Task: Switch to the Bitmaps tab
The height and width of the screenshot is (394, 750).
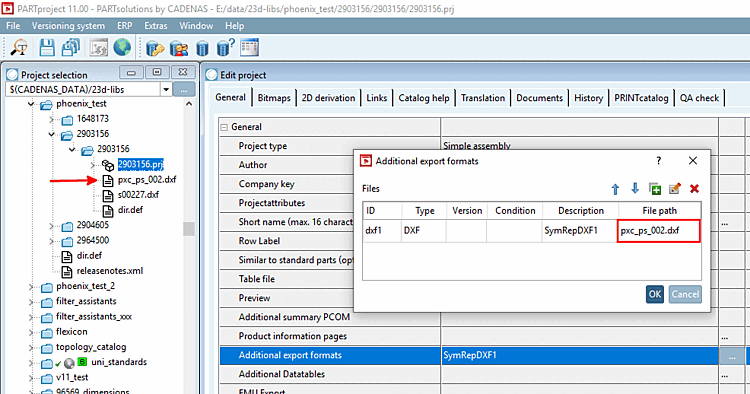Action: tap(274, 98)
